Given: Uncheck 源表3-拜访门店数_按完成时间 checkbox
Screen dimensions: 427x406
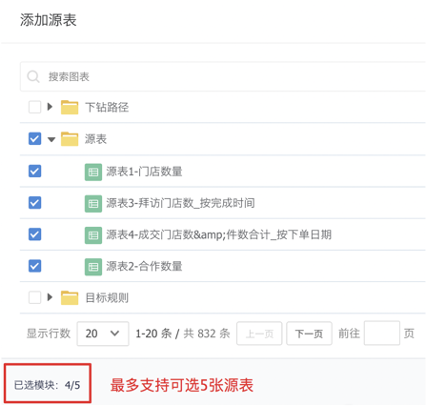Looking at the screenshot, I should tap(35, 203).
